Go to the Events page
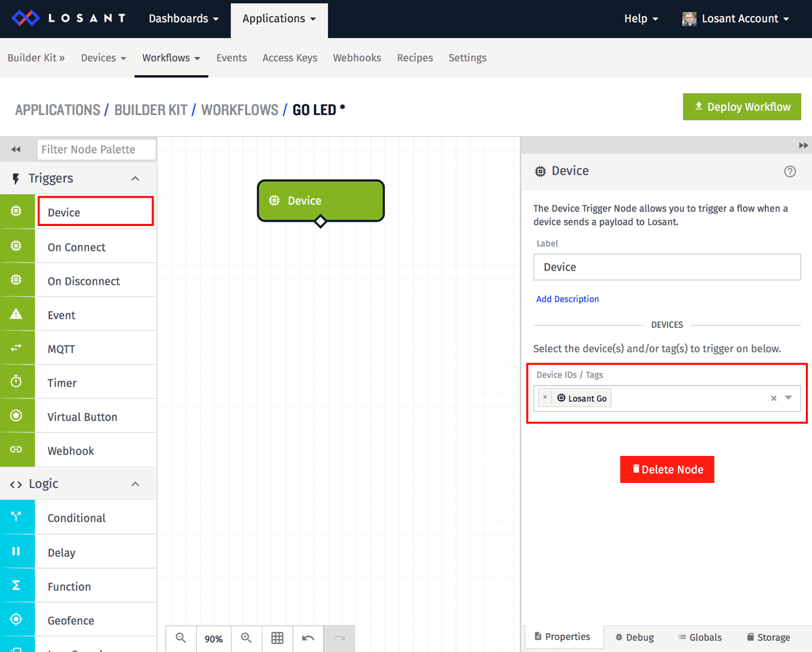This screenshot has height=652, width=812. pyautogui.click(x=231, y=57)
